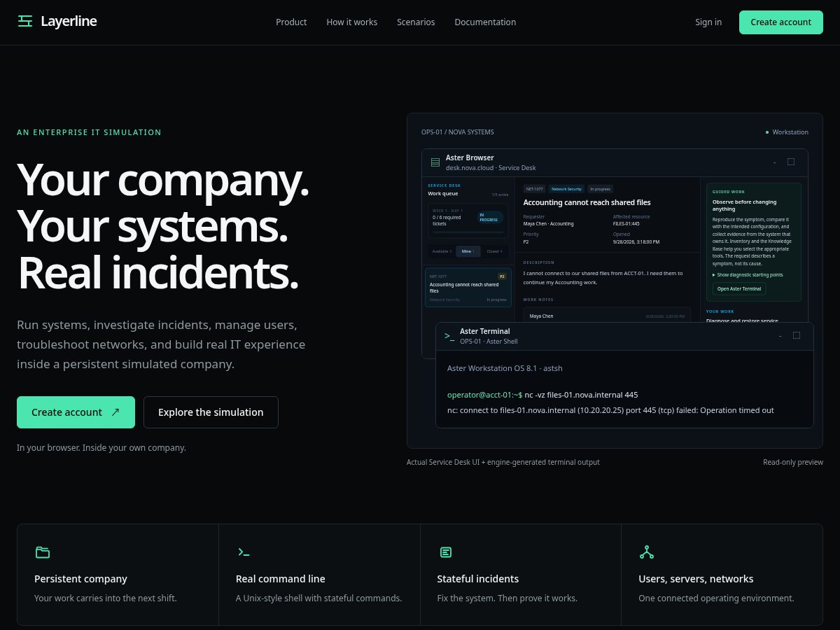Open the How it works nav link

[x=351, y=22]
